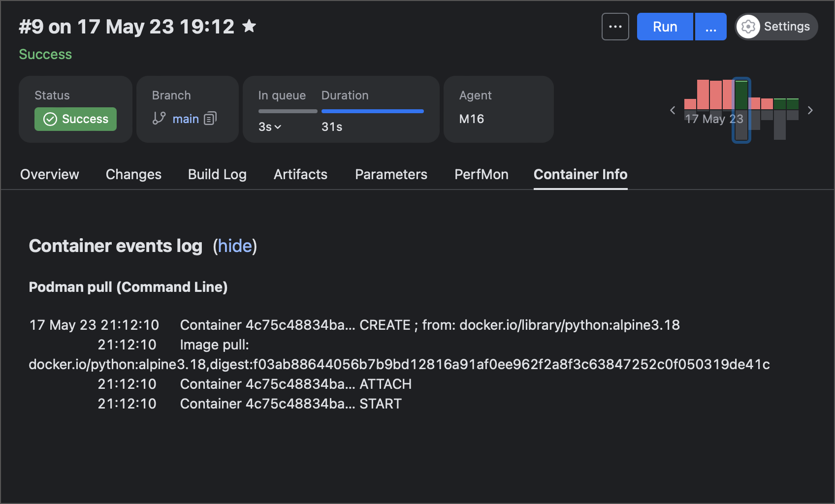Run the build
835x504 pixels.
tap(665, 27)
